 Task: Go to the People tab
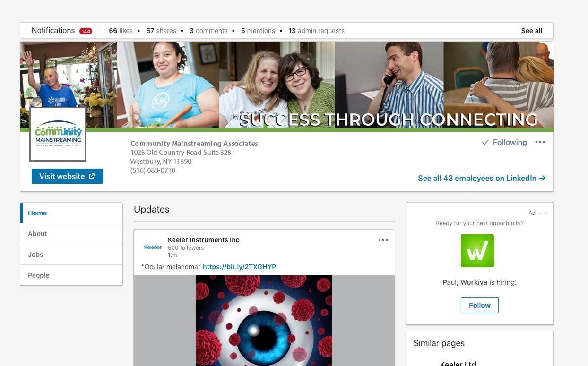(x=71, y=275)
